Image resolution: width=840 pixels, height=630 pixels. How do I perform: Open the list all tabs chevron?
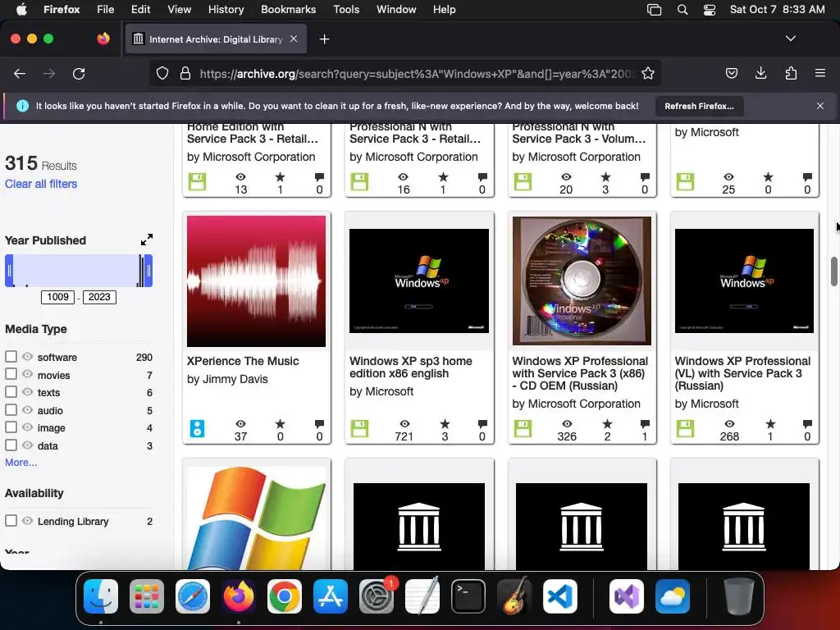[790, 39]
